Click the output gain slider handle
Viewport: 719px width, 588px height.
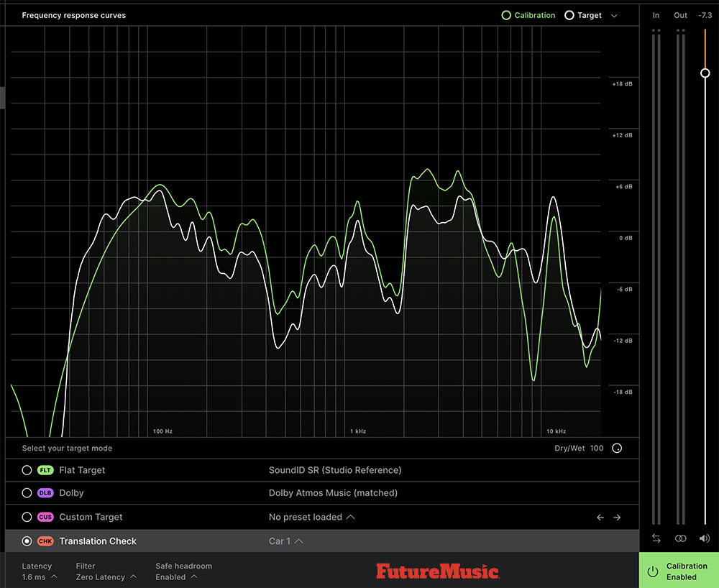point(705,73)
